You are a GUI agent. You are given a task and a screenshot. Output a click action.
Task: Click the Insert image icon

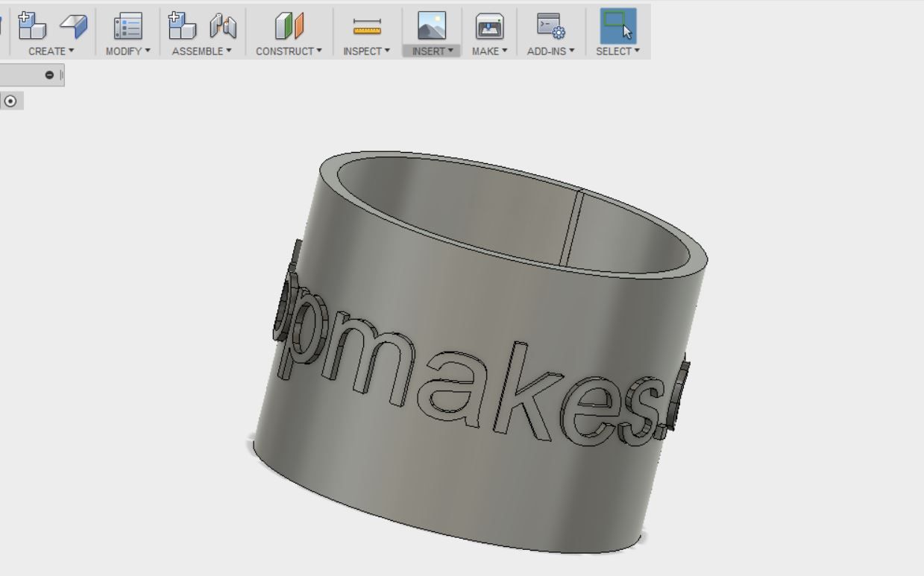(x=431, y=23)
